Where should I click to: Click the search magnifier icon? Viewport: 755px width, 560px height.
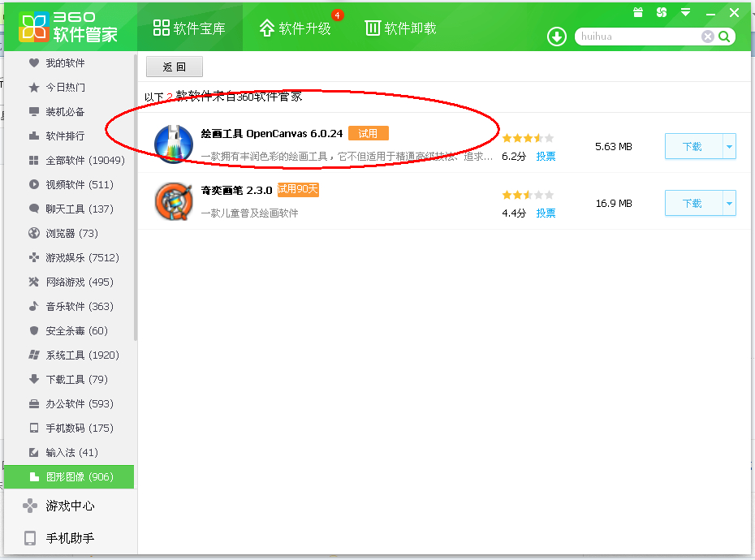coord(724,37)
